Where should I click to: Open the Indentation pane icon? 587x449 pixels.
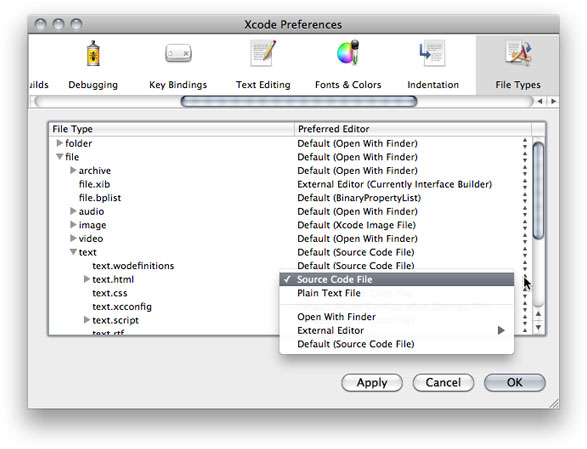(x=433, y=54)
